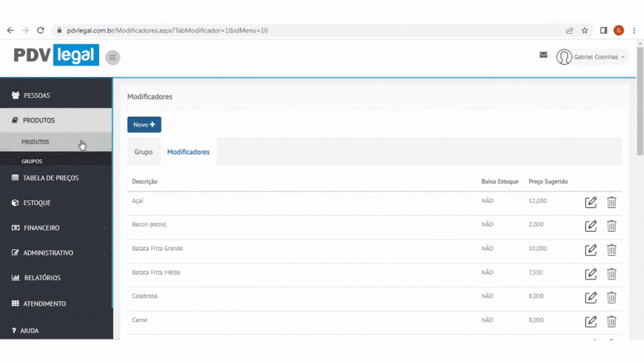Image resolution: width=644 pixels, height=362 pixels.
Task: Switch to the Grupo tab
Action: tap(143, 152)
